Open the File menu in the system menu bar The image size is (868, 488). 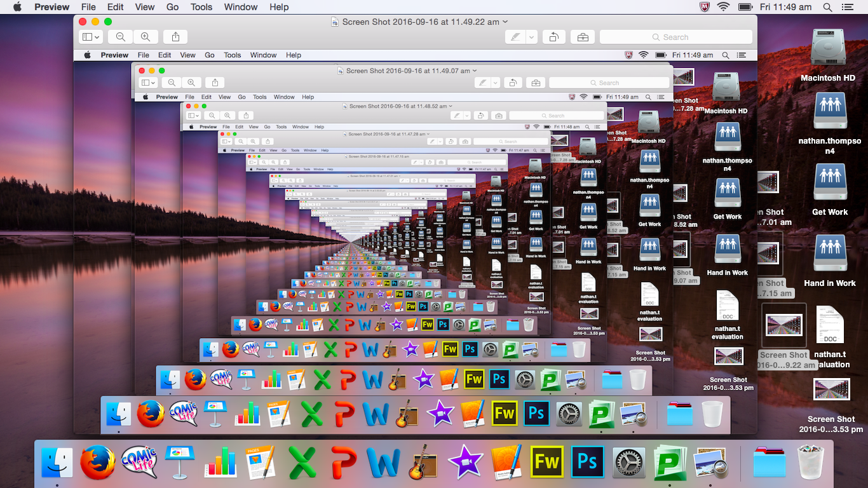[88, 7]
